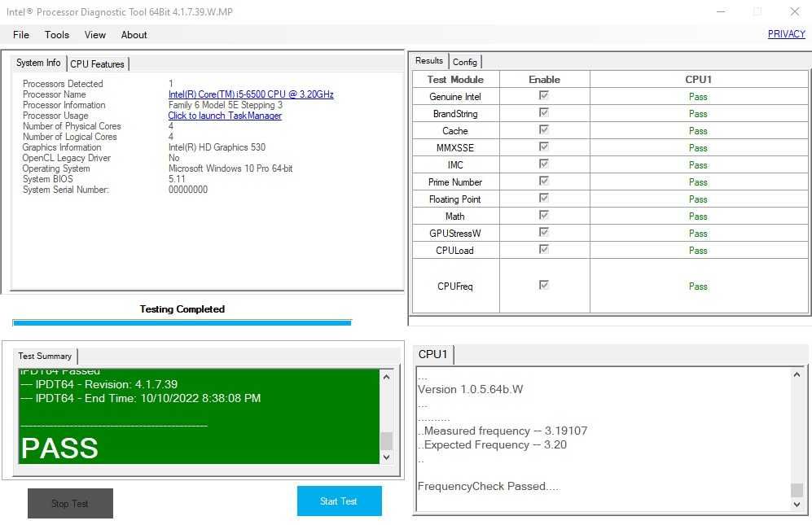The width and height of the screenshot is (812, 525).
Task: Click the large PASS result text
Action: click(x=59, y=448)
